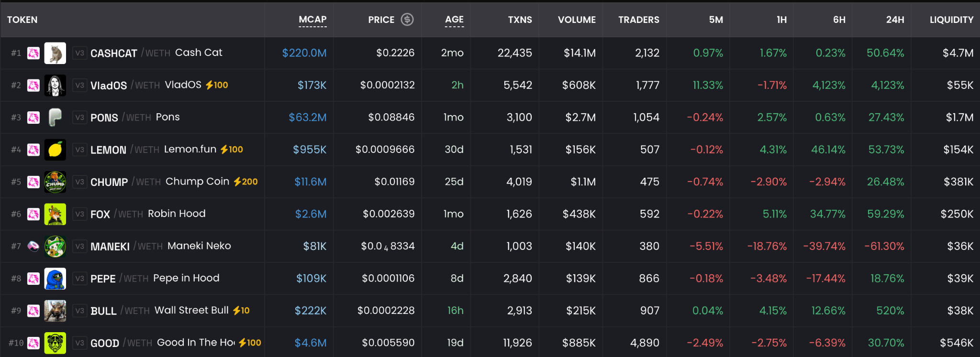
Task: Open the CASHCAT token symbol link
Action: 114,54
